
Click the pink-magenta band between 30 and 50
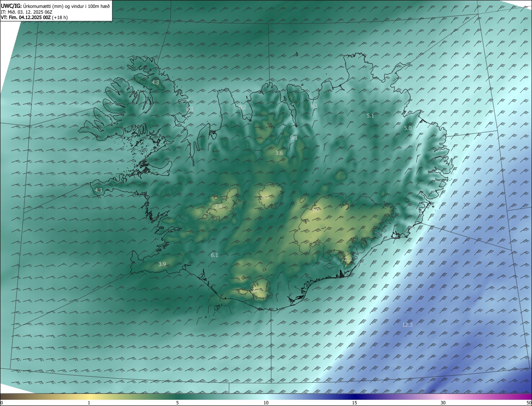488,396
